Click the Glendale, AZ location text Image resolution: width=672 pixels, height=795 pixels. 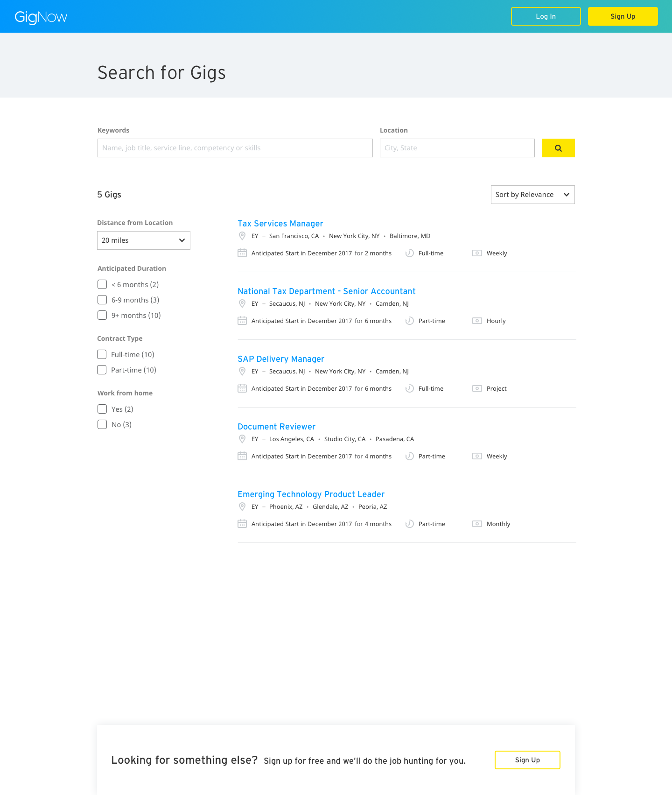pos(330,507)
